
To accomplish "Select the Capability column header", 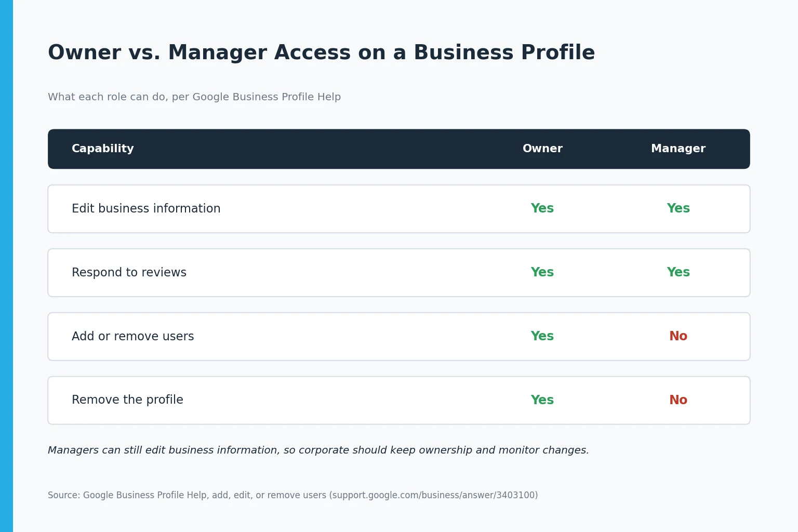I will coord(102,149).
